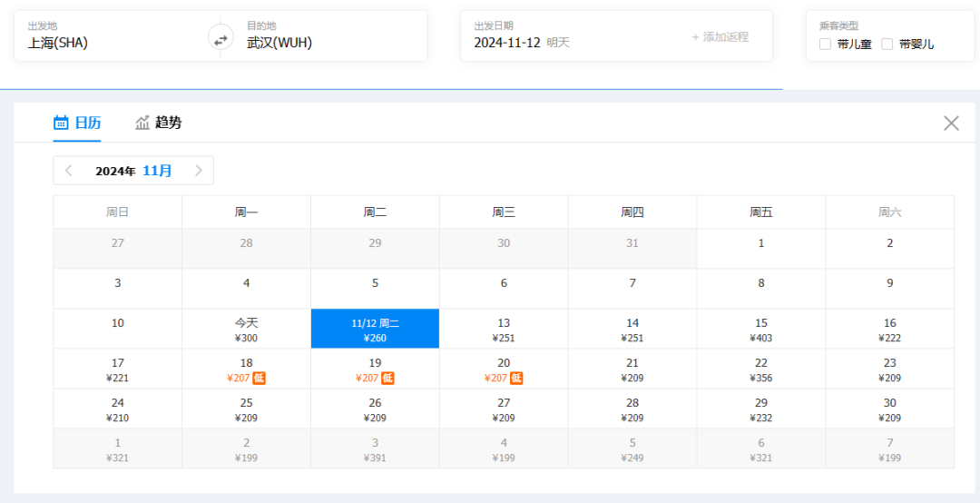Image resolution: width=980 pixels, height=503 pixels.
Task: Select low-price November 19 at ¥207
Action: point(375,369)
